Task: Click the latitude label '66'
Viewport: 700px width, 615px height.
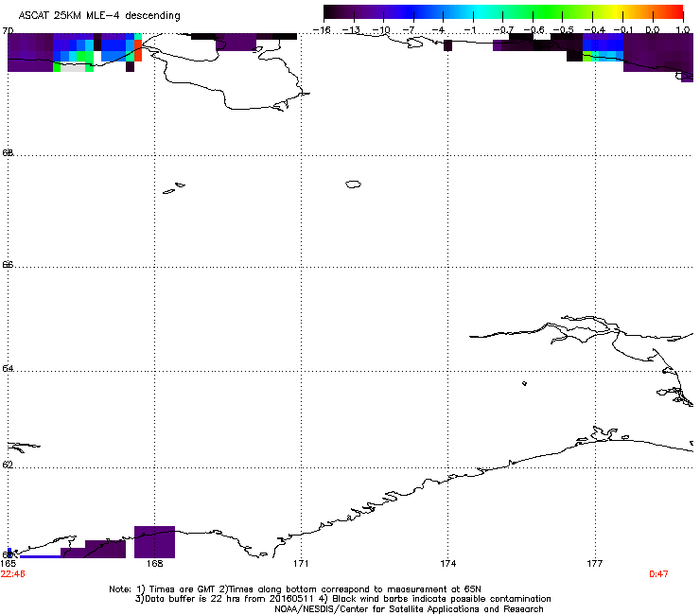Action: 8,264
